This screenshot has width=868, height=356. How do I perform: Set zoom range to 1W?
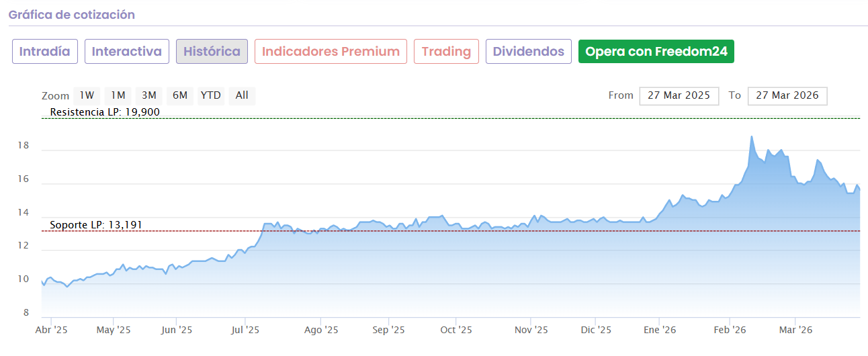(87, 95)
